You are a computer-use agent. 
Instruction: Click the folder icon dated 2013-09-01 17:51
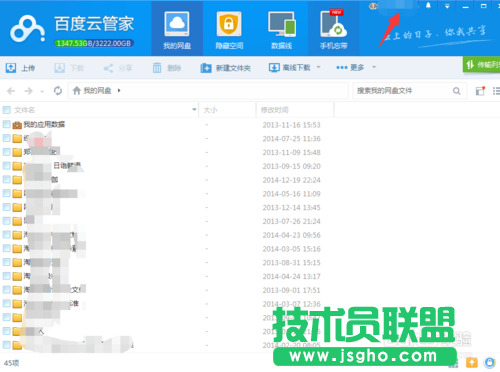(x=17, y=290)
